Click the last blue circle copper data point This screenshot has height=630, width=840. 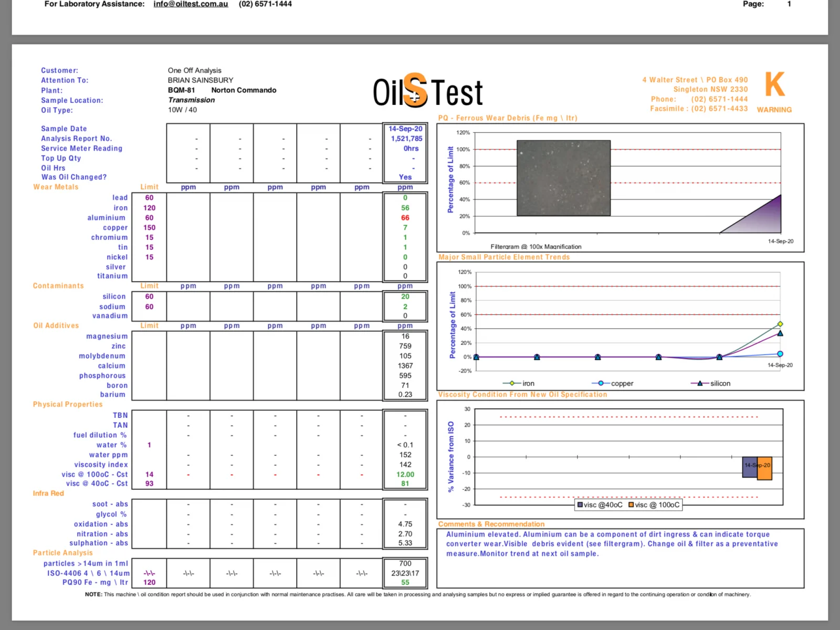click(x=780, y=354)
